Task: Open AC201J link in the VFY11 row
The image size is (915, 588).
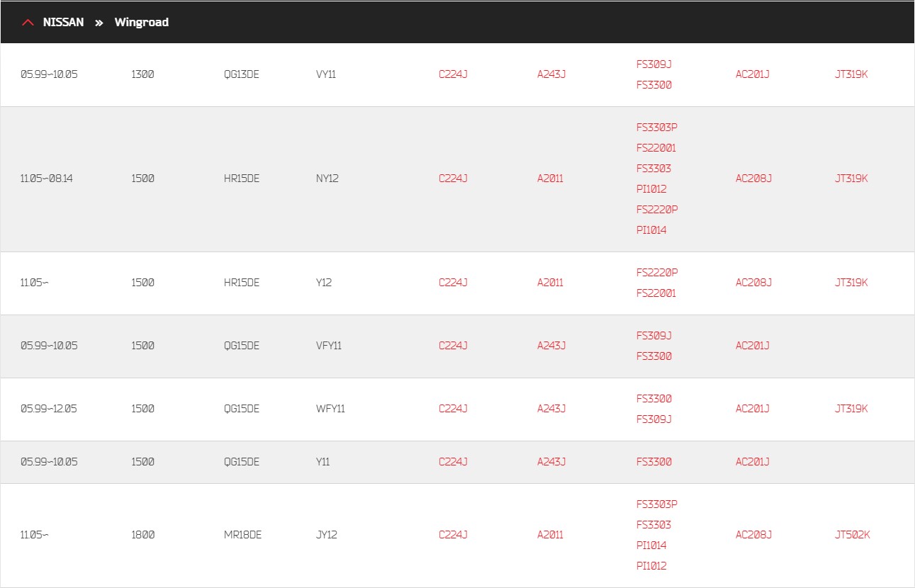Action: 753,346
